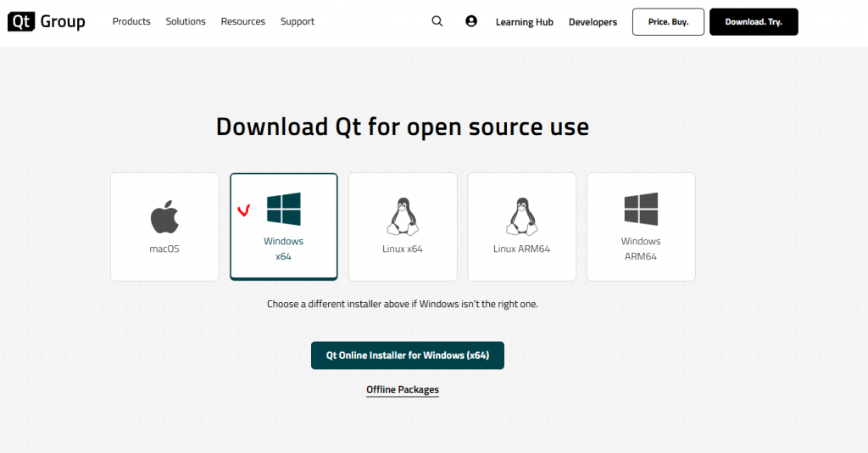Screen dimensions: 868x453
Task: Go to Learning Hub
Action: click(x=524, y=22)
